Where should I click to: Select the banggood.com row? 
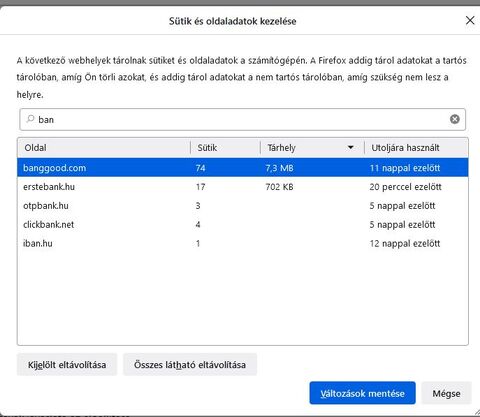coord(243,168)
